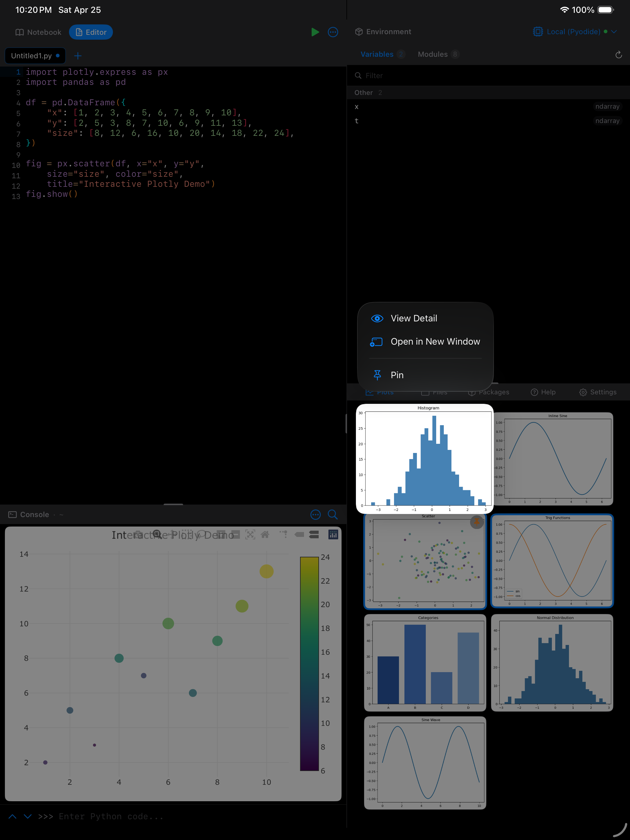Open the Modules tab
The width and height of the screenshot is (630, 840).
click(439, 54)
